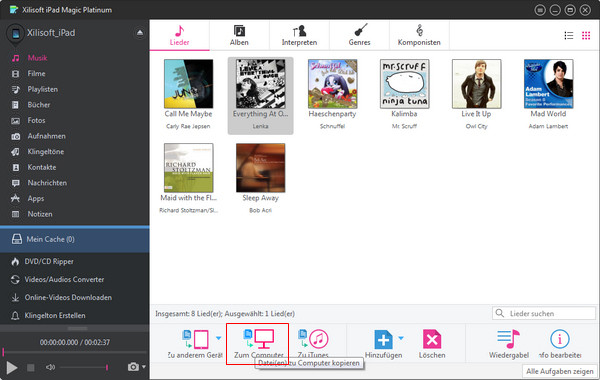Mute audio with the speaker icon
The height and width of the screenshot is (380, 600).
click(x=50, y=367)
